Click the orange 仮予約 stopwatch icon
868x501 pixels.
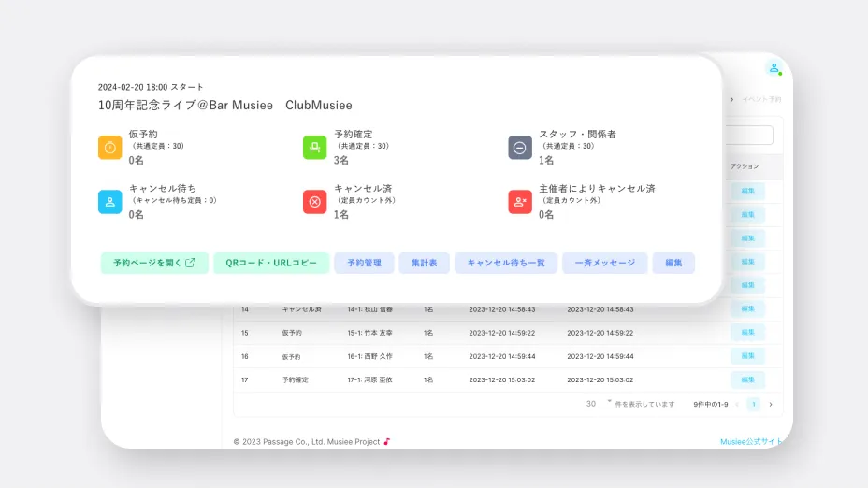[x=110, y=147]
